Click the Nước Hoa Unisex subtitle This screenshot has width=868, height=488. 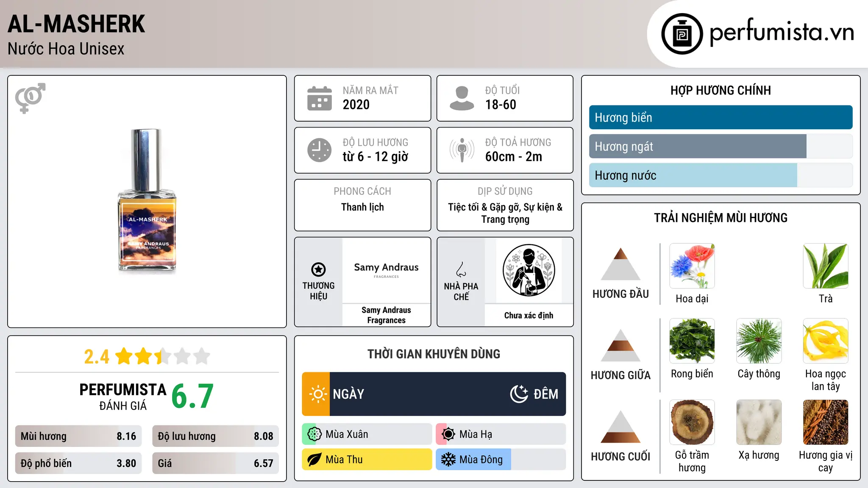66,49
